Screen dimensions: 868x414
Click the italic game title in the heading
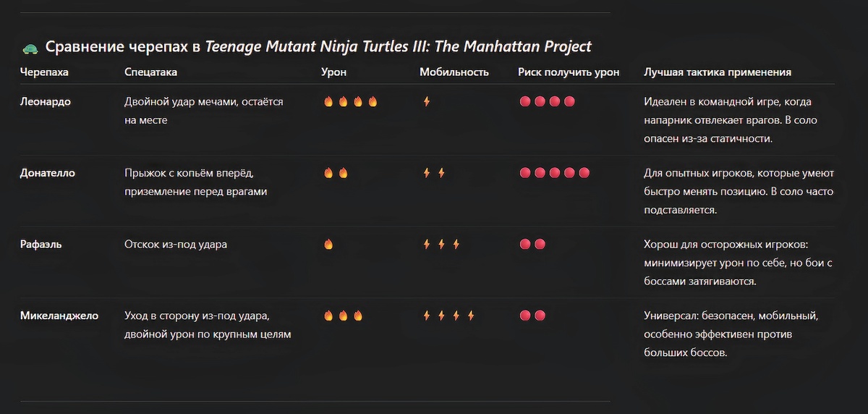[x=398, y=47]
